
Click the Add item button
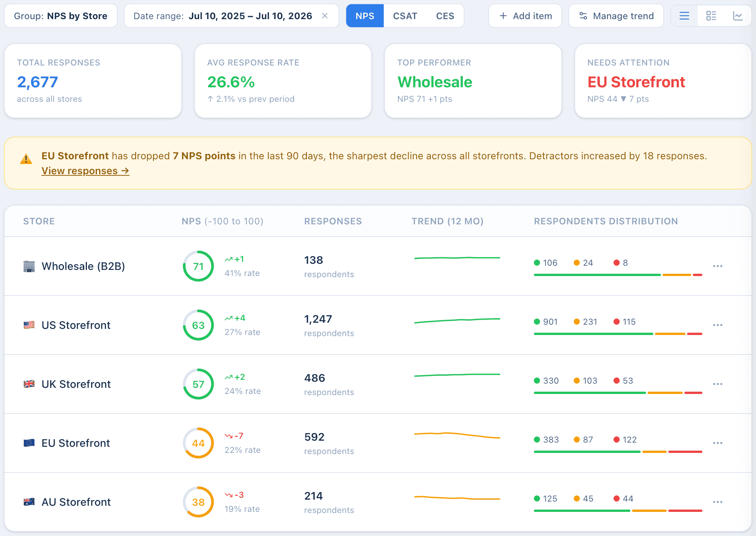[x=525, y=16]
